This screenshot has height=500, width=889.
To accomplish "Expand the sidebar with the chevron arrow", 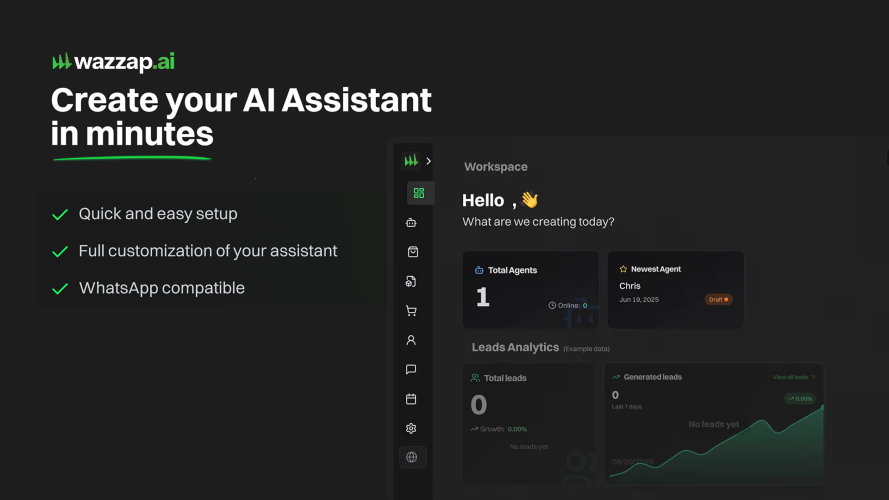I will [x=429, y=161].
